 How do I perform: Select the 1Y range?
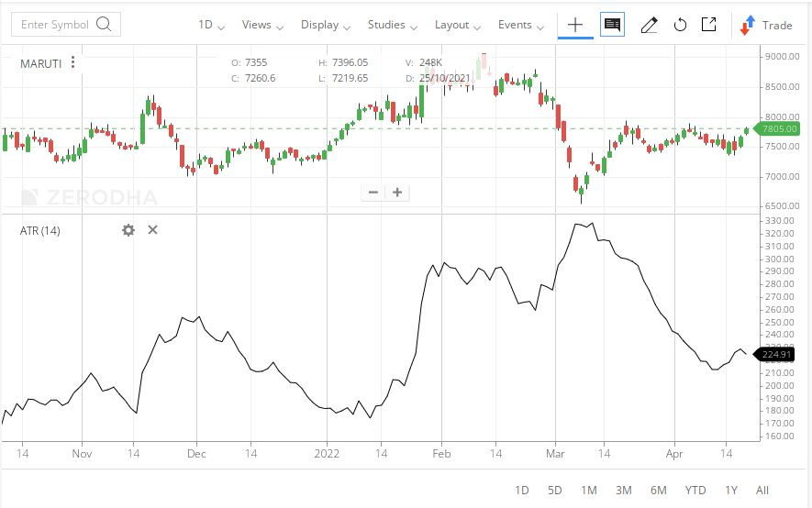[730, 490]
